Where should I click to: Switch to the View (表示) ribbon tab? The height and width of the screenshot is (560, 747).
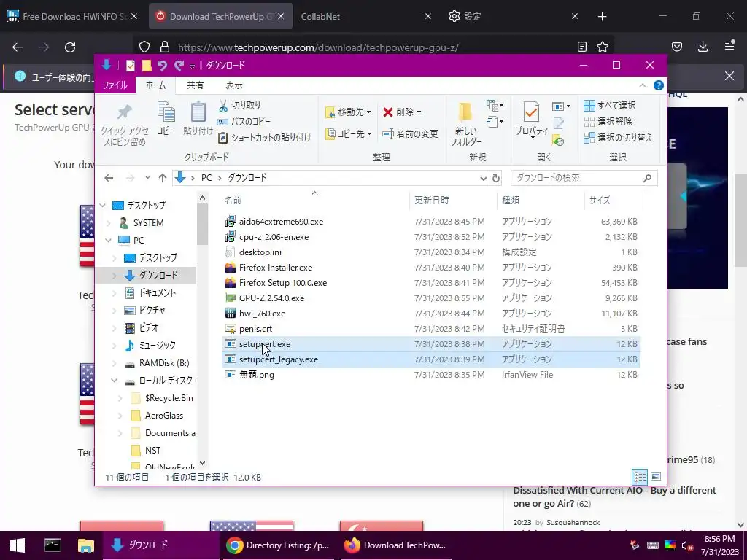234,85
